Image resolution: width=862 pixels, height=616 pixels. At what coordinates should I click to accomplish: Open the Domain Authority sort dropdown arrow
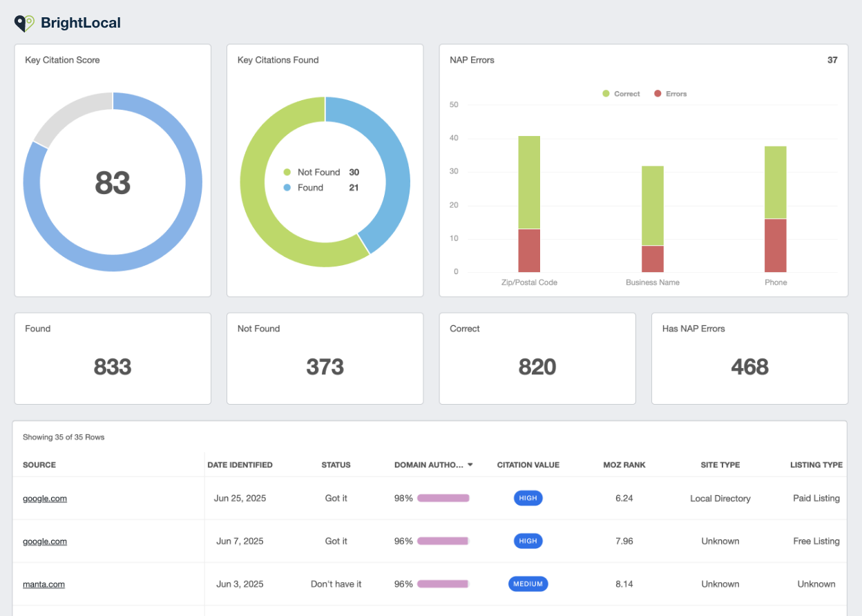[470, 465]
